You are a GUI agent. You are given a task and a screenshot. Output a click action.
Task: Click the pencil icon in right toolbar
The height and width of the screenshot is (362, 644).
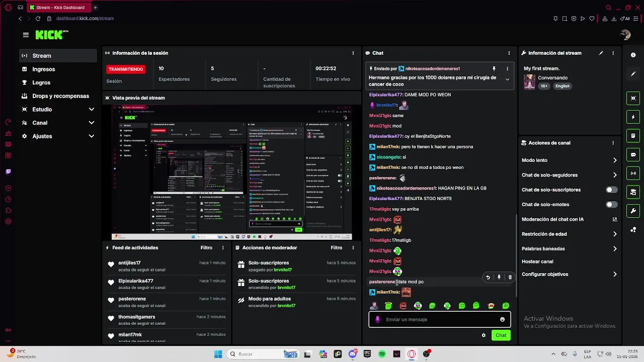pyautogui.click(x=633, y=74)
